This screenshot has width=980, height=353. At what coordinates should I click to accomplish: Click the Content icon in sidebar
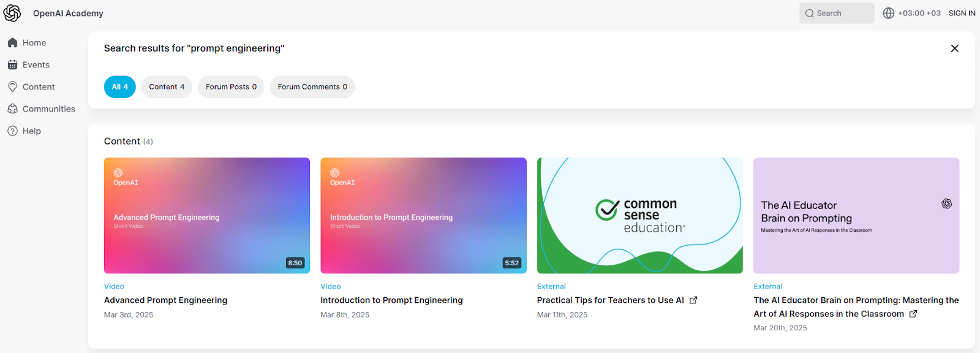pyautogui.click(x=12, y=87)
